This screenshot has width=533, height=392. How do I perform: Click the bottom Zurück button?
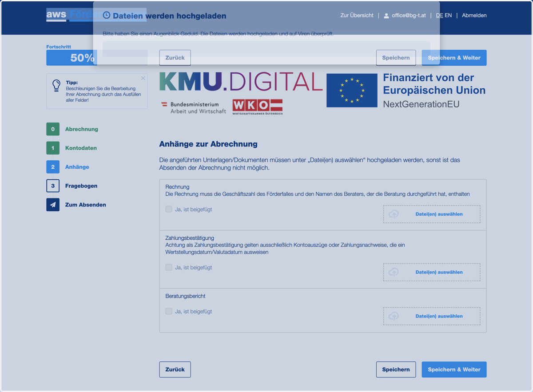pos(175,369)
